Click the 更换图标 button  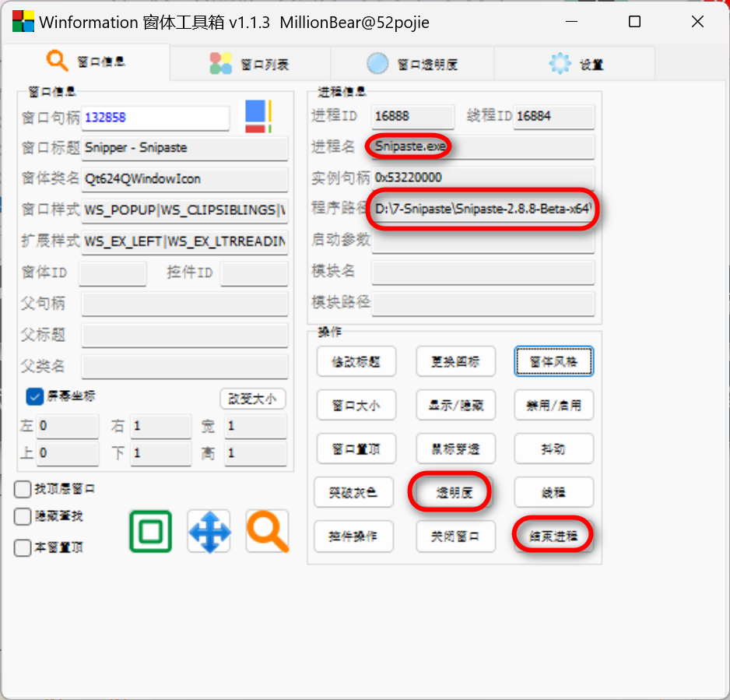455,361
